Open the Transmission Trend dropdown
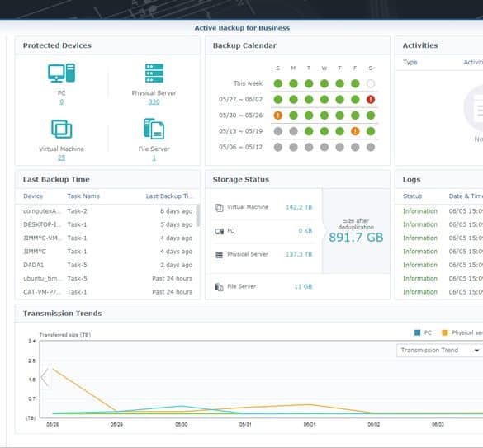This screenshot has height=448, width=483. point(439,351)
